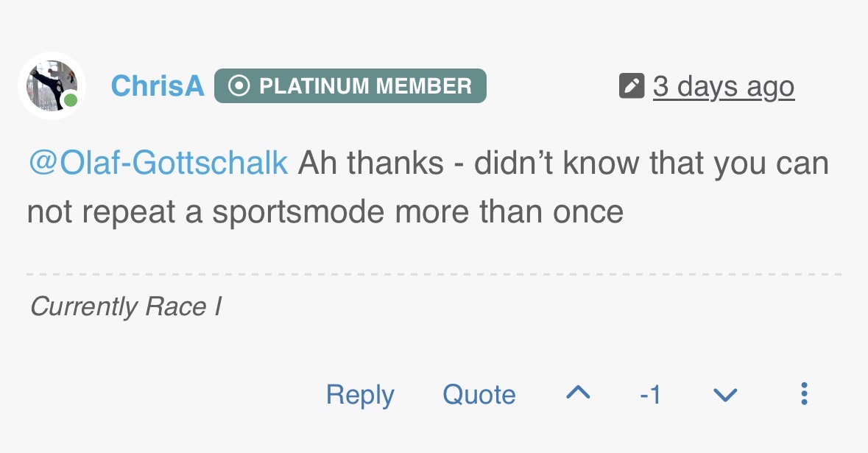Image resolution: width=868 pixels, height=453 pixels.
Task: Quote ChrisA's post
Action: 479,395
